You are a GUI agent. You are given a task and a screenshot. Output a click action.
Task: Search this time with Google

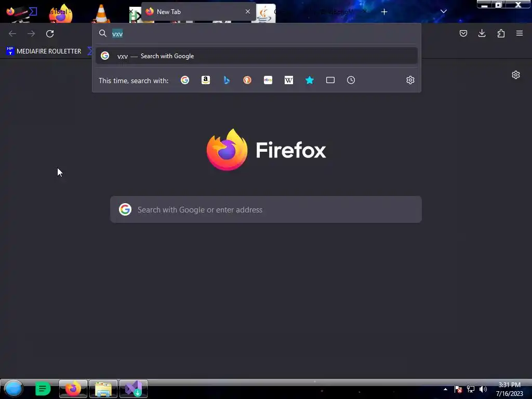point(185,80)
